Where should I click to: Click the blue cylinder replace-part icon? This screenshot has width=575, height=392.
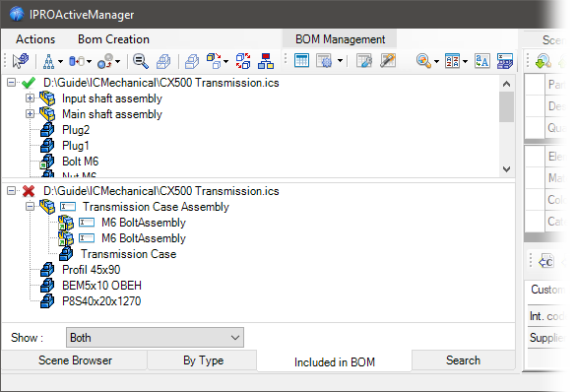[77, 61]
